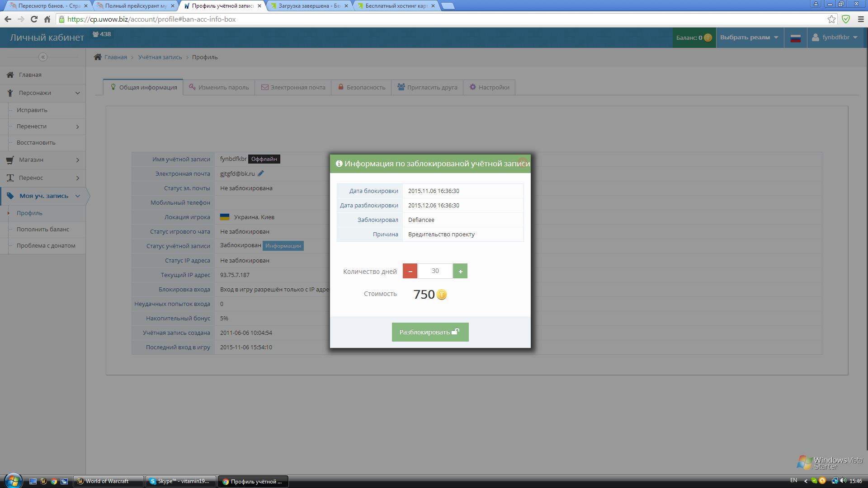The width and height of the screenshot is (868, 488).
Task: Click the blue Информация status button
Action: click(x=283, y=246)
